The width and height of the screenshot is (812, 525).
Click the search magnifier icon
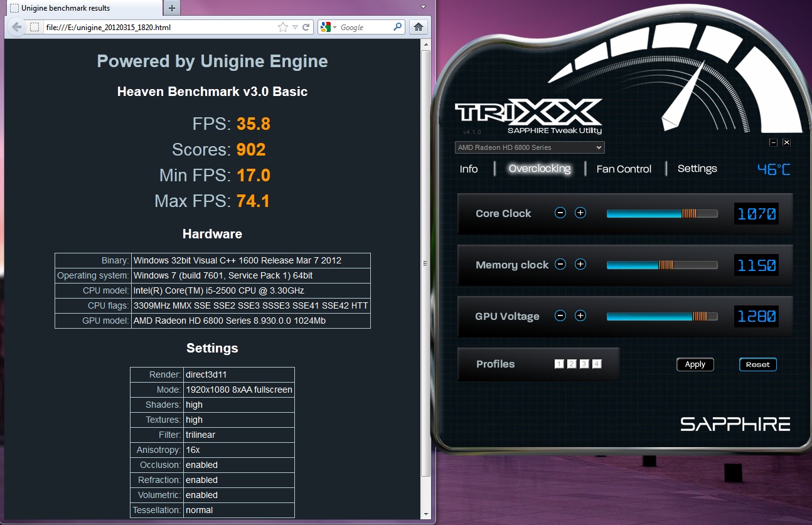pyautogui.click(x=398, y=28)
